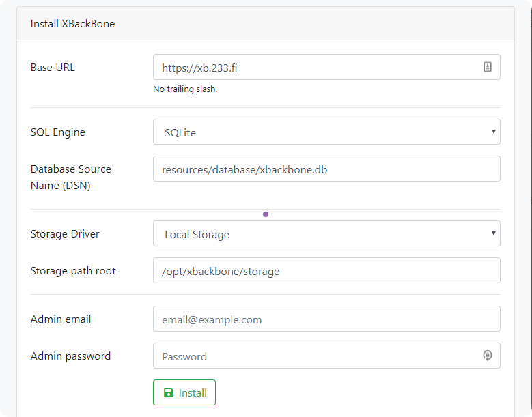The width and height of the screenshot is (532, 417).
Task: Click the 'Admin password' label
Action: (70, 356)
